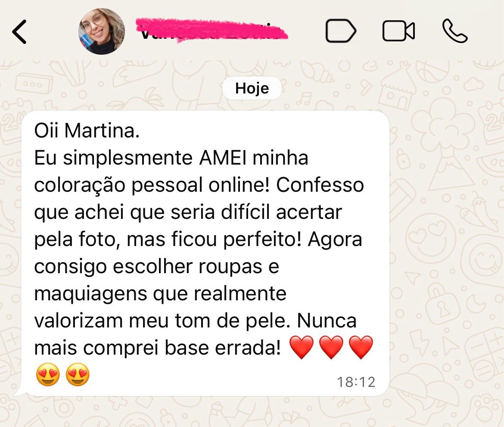Open the contact's profile photo

point(102,31)
